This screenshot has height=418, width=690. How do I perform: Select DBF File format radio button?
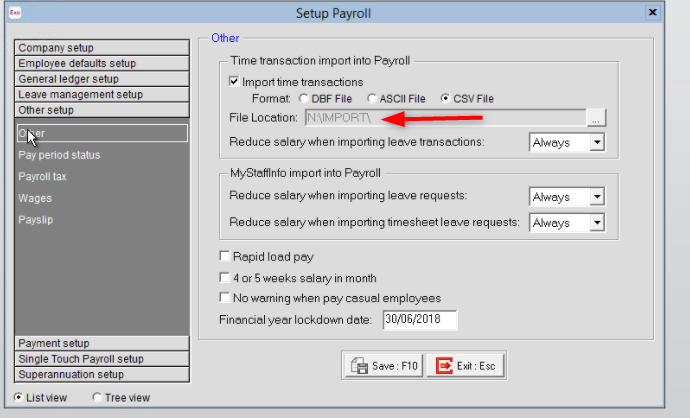pos(303,98)
